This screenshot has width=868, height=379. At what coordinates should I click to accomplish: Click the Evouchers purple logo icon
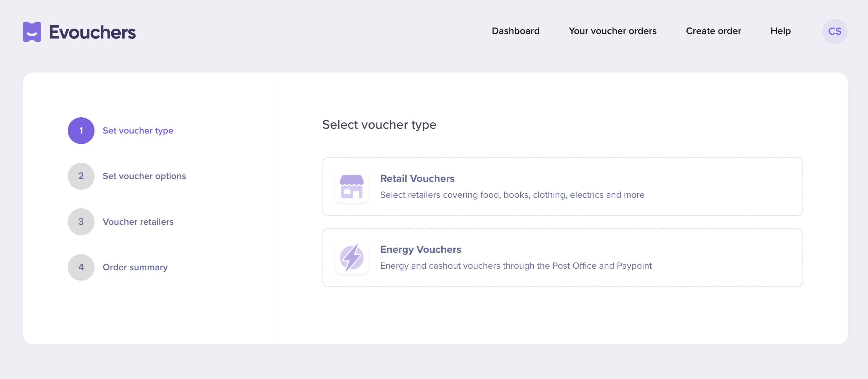[32, 32]
